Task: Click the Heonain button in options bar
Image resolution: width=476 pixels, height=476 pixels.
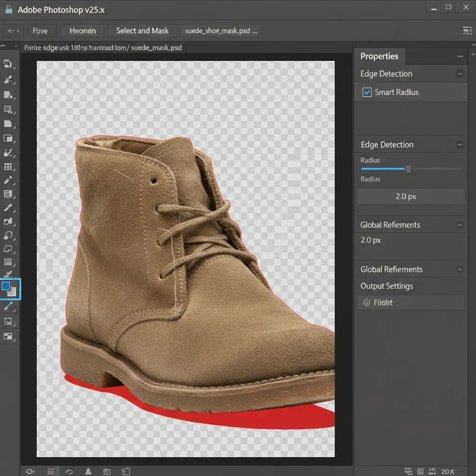Action: point(83,31)
